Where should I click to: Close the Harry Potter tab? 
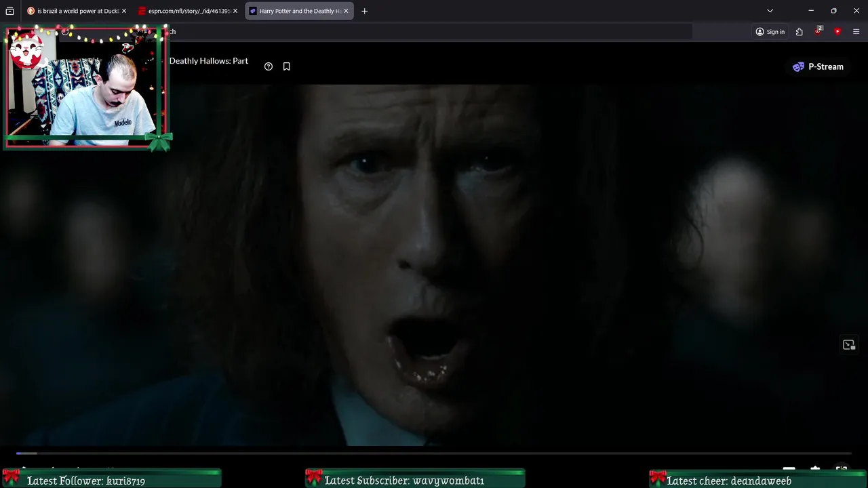[346, 11]
